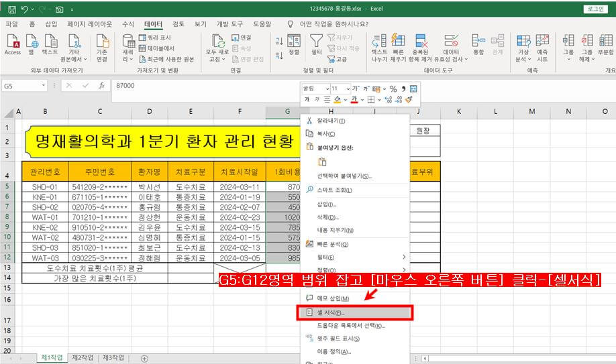Click format painter brush in mini toolbar

pos(409,100)
